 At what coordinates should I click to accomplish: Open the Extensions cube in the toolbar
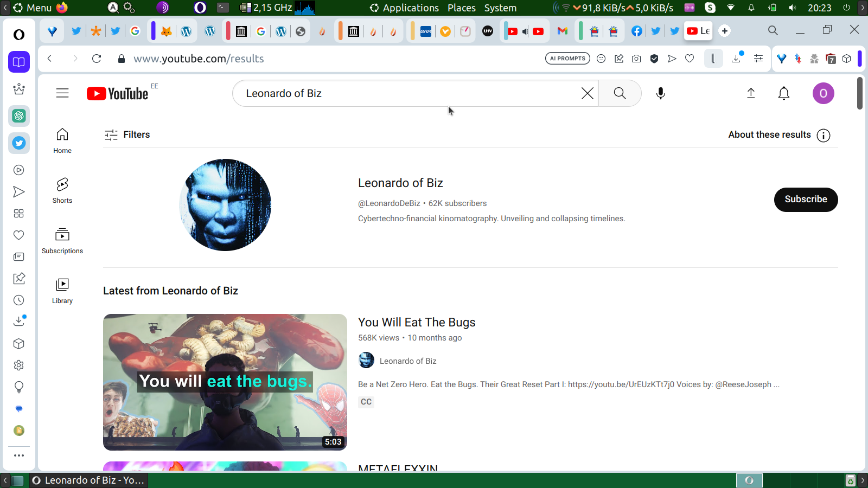[847, 59]
